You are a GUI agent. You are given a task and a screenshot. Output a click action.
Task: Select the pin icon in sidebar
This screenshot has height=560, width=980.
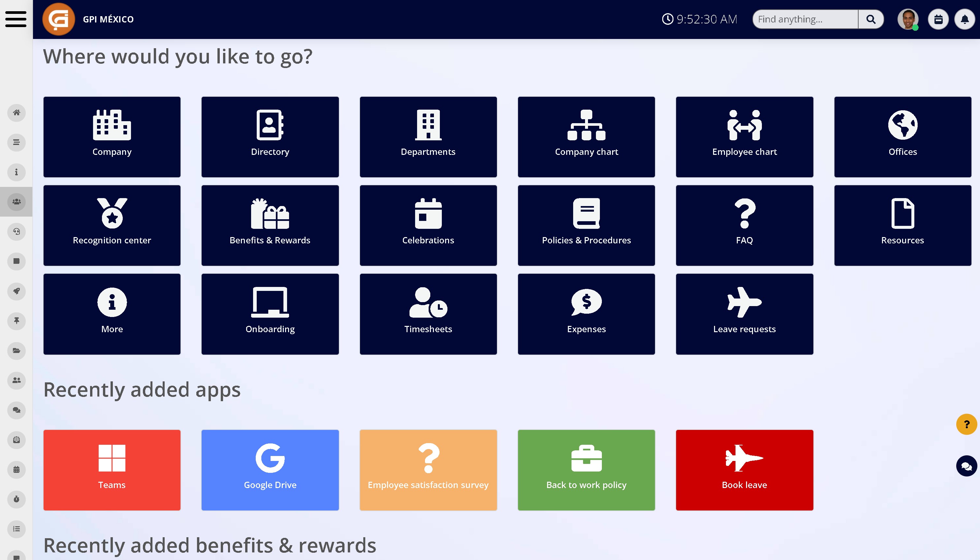click(x=16, y=321)
